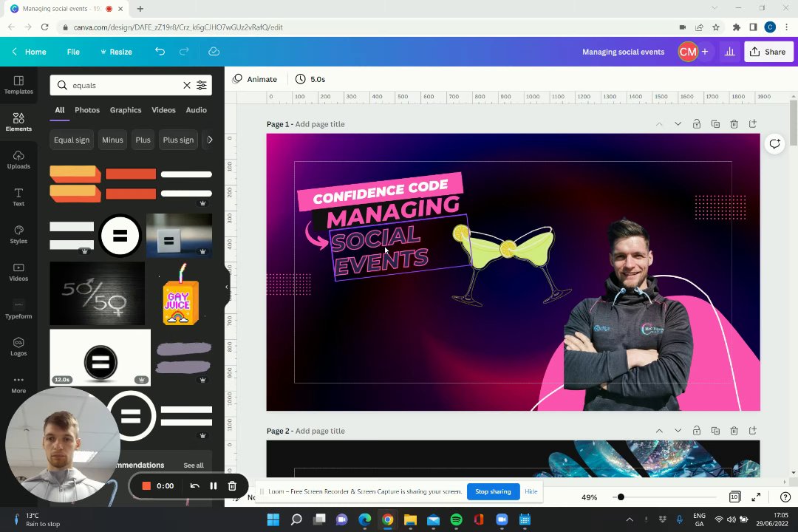Viewport: 798px width, 532px height.
Task: Open the Resize dropdown
Action: pyautogui.click(x=117, y=52)
